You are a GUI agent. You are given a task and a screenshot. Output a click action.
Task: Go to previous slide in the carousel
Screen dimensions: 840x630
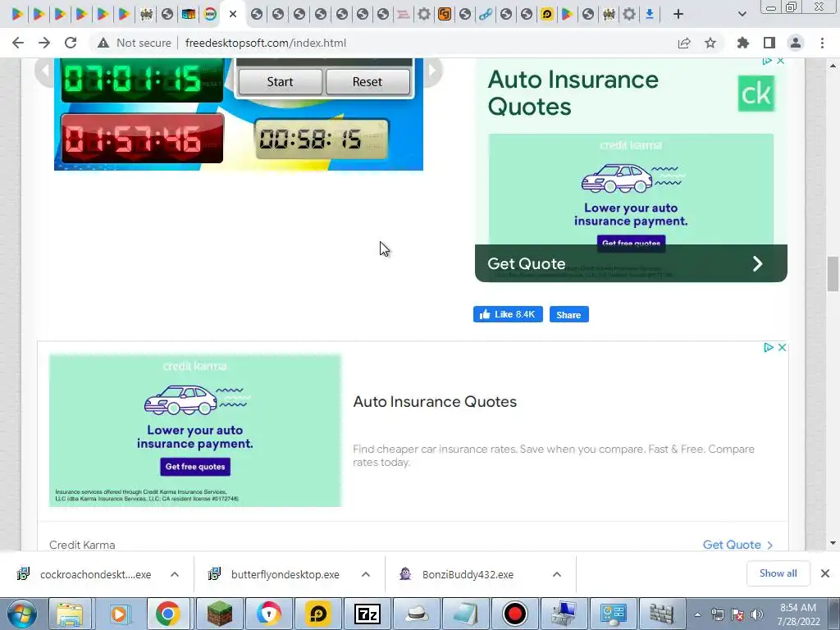43,71
